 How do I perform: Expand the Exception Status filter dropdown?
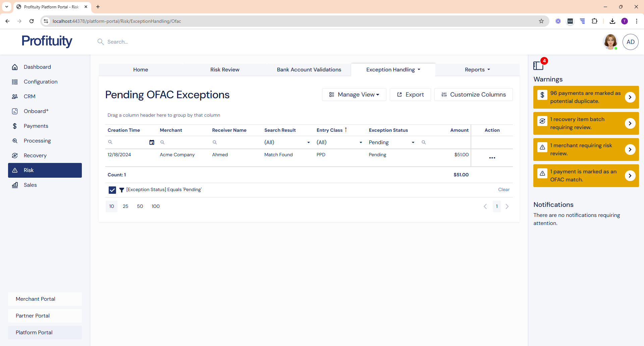tap(413, 142)
